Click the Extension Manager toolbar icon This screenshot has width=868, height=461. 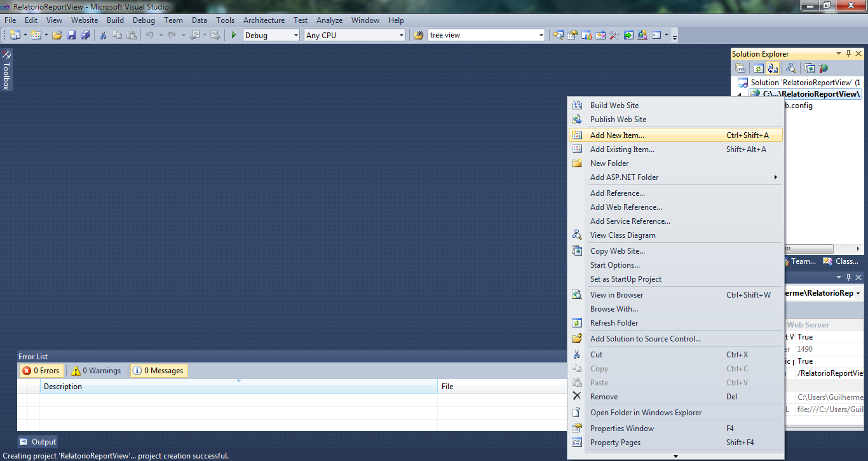click(x=642, y=35)
